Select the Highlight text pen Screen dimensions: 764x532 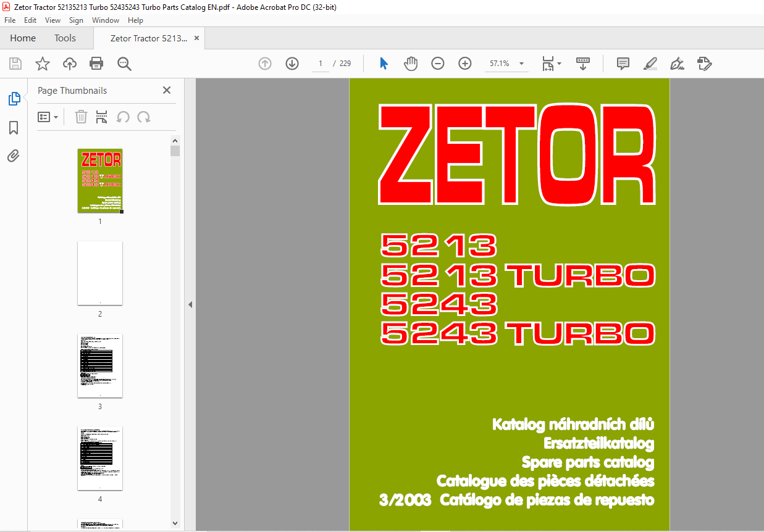tap(650, 64)
